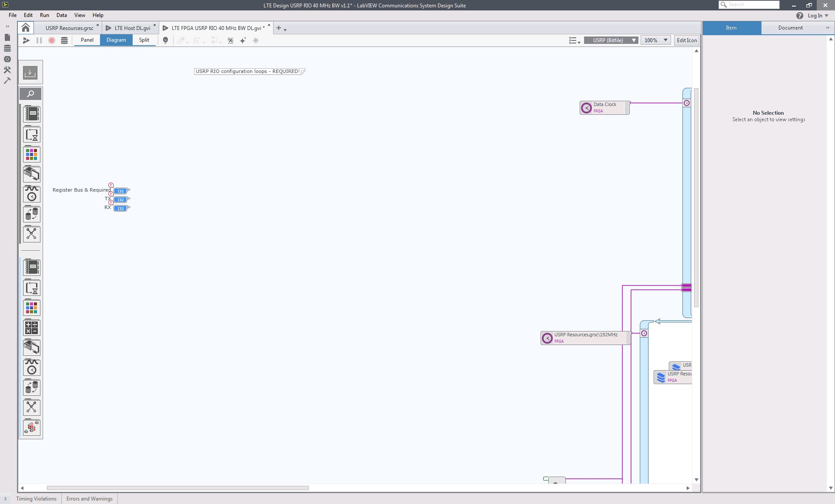Click the Edit Icon button
The width and height of the screenshot is (835, 504).
pyautogui.click(x=687, y=40)
